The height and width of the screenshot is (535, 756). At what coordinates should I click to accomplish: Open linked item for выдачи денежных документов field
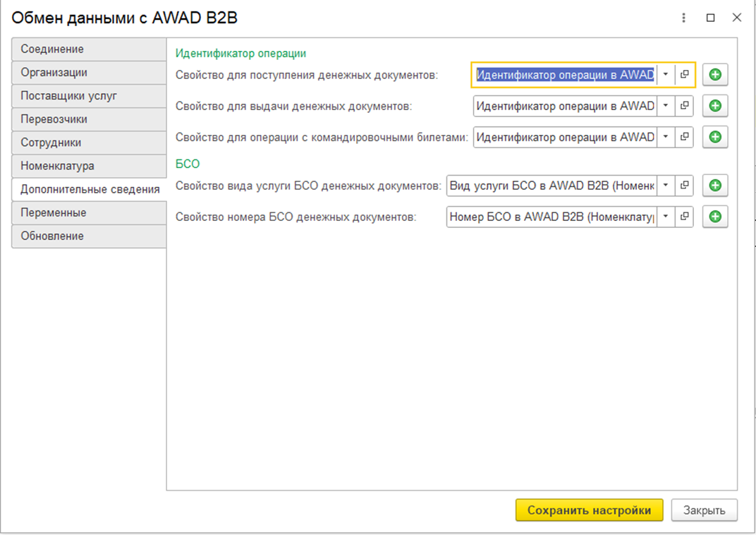point(684,106)
